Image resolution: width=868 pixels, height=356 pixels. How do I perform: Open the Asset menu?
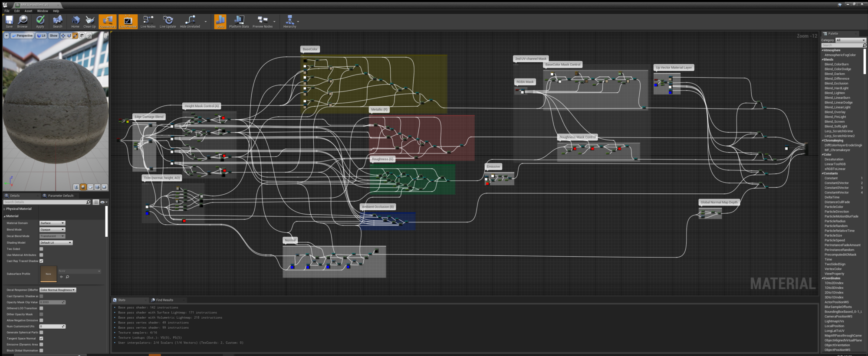tap(28, 11)
